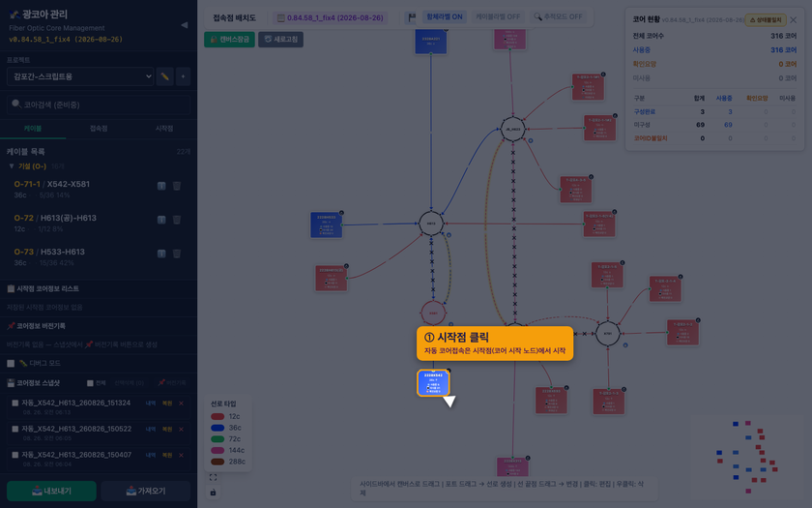Delete snapshot 자동_X542_H613_260826_150407 with red X
This screenshot has width=812, height=508.
(181, 455)
